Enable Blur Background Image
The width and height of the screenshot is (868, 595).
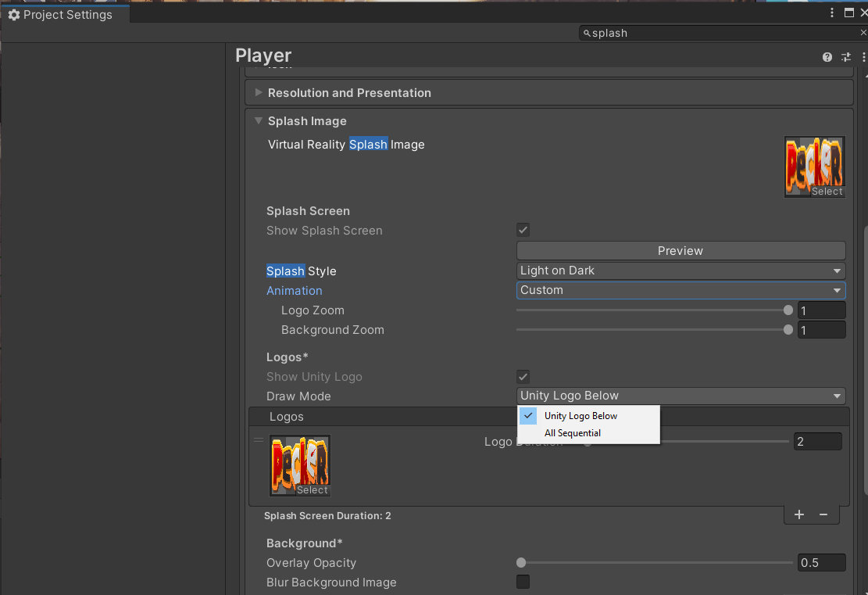coord(522,582)
